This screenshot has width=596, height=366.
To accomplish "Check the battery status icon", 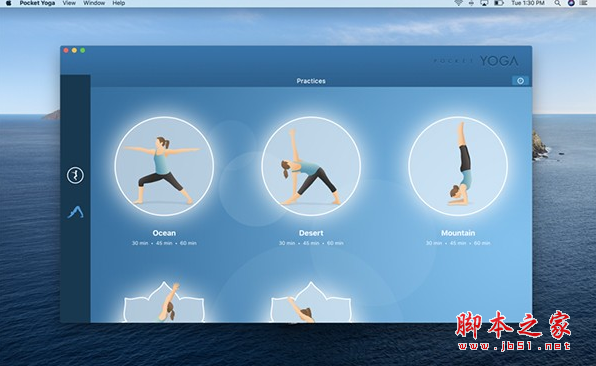I will (499, 3).
